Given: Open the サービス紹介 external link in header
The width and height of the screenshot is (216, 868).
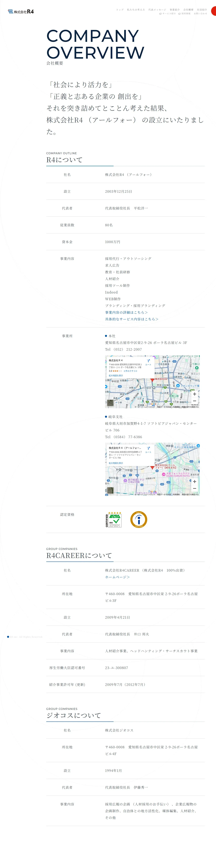Looking at the screenshot, I should point(168,13).
